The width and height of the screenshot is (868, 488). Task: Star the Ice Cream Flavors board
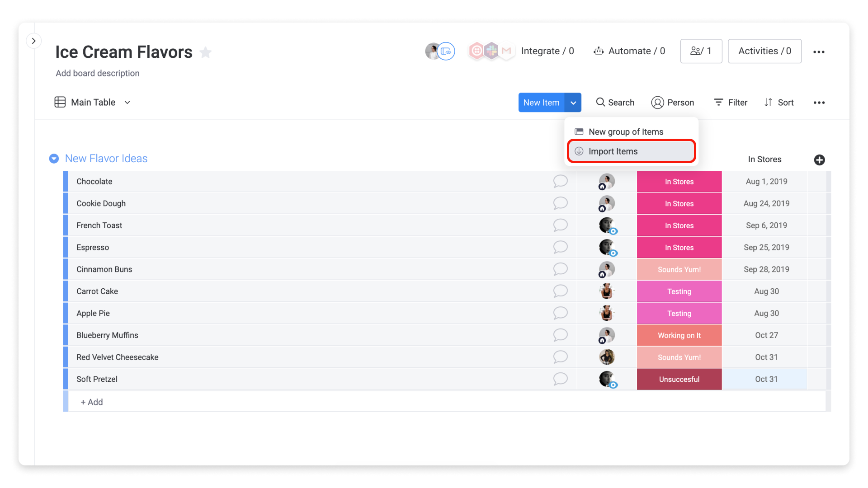click(x=206, y=52)
